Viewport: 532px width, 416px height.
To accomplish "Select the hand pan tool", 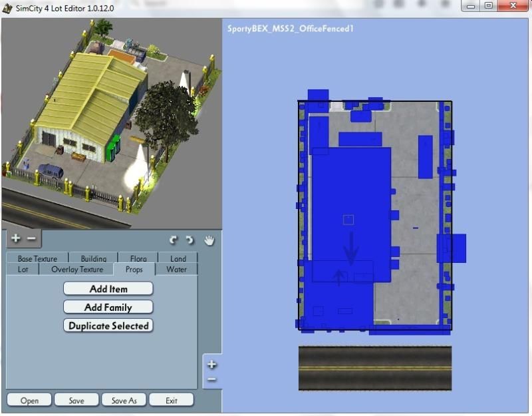I will tap(209, 240).
